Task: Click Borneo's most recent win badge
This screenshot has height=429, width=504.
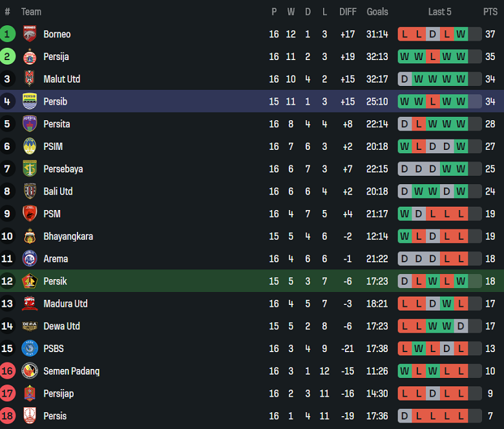Action: point(461,34)
